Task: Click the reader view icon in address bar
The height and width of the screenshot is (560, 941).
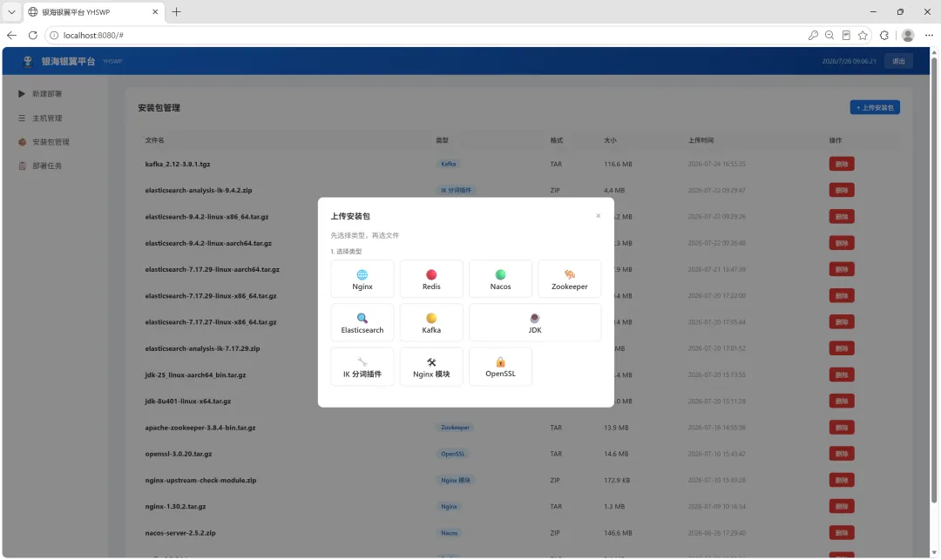Action: pyautogui.click(x=846, y=36)
